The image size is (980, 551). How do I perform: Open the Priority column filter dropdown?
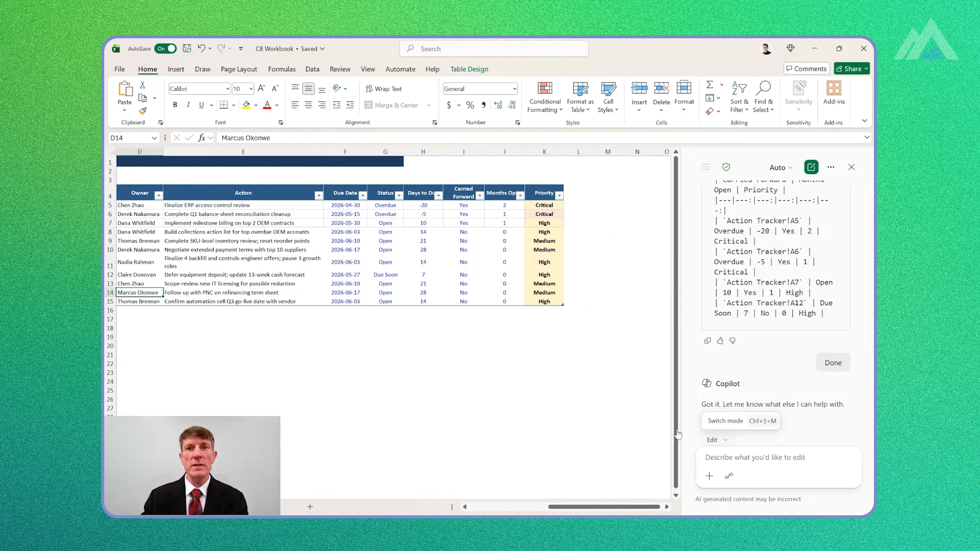pyautogui.click(x=559, y=195)
